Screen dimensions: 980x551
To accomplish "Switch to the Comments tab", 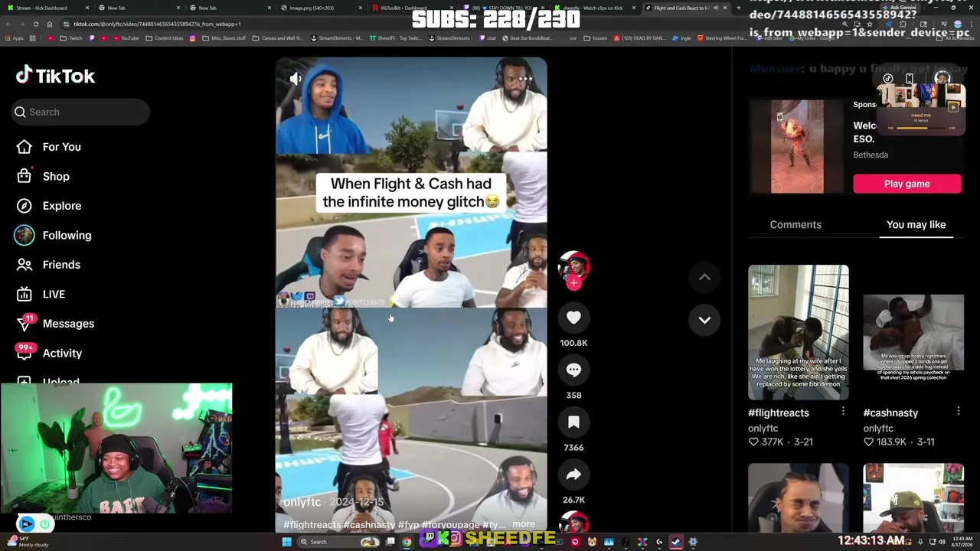I will click(x=795, y=224).
